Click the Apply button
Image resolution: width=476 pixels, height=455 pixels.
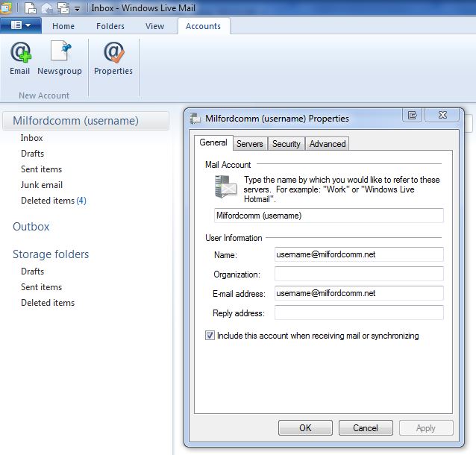tap(426, 427)
